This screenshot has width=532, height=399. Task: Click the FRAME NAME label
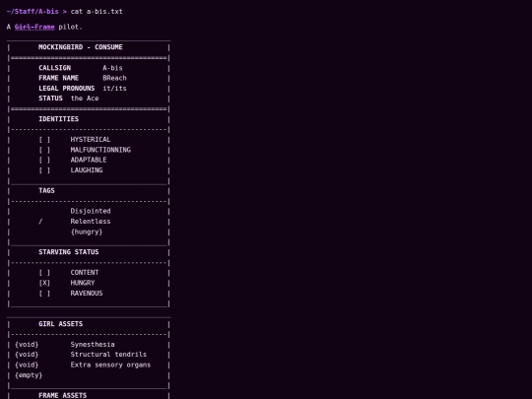[x=58, y=78]
